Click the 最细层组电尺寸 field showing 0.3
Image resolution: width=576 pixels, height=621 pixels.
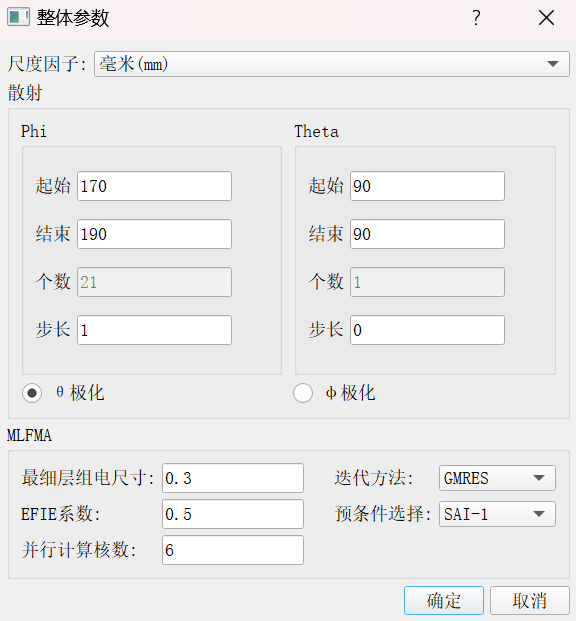pos(233,478)
